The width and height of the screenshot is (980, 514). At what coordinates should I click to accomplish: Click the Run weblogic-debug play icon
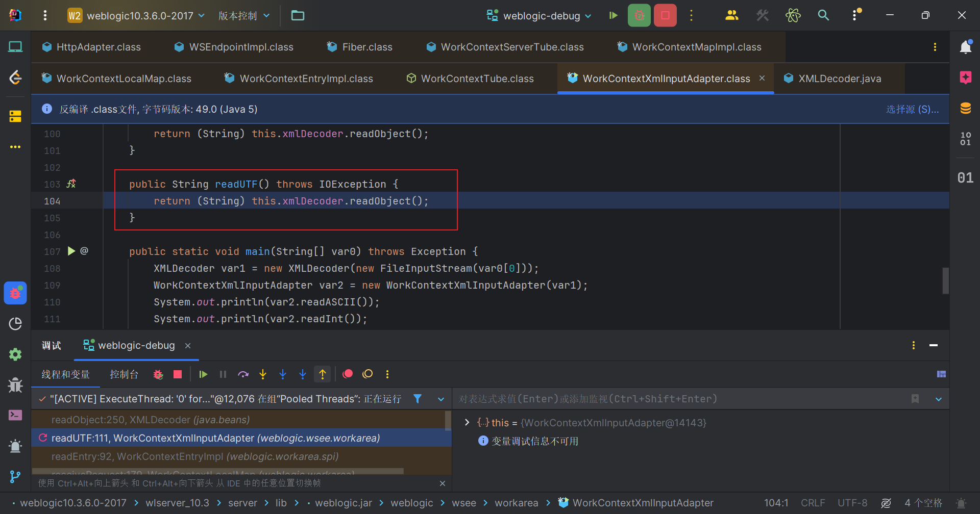tap(614, 15)
